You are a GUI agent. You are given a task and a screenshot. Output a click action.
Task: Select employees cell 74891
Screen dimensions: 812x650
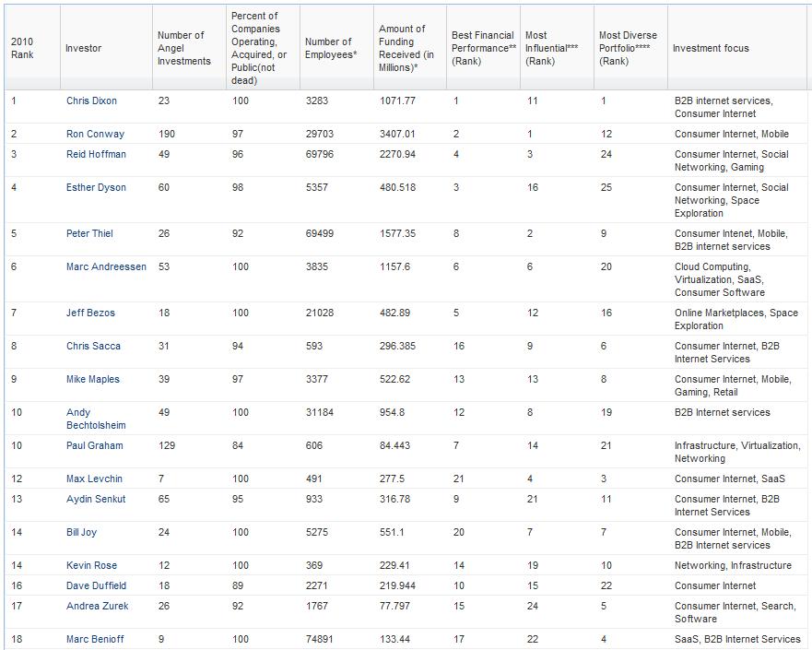click(x=320, y=639)
